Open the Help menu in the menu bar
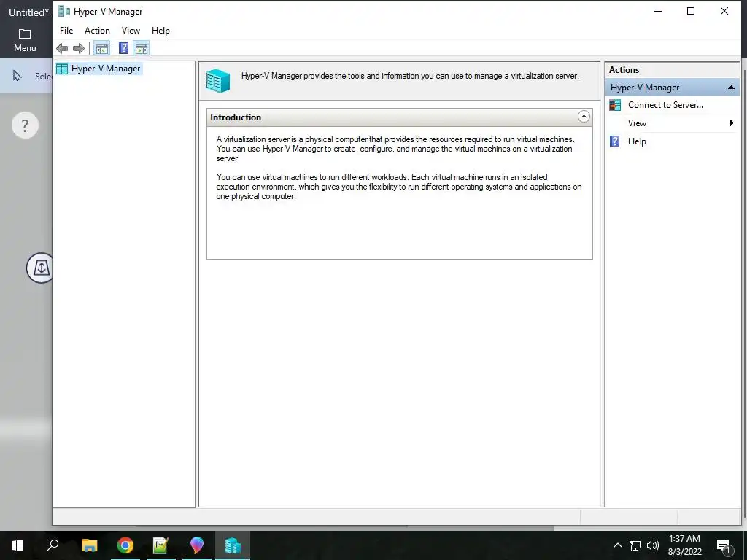Screen dimensions: 747x560 coord(160,31)
